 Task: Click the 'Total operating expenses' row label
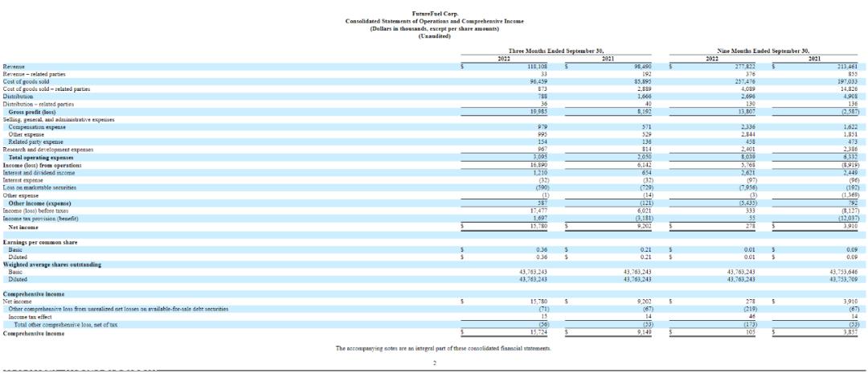coord(42,158)
